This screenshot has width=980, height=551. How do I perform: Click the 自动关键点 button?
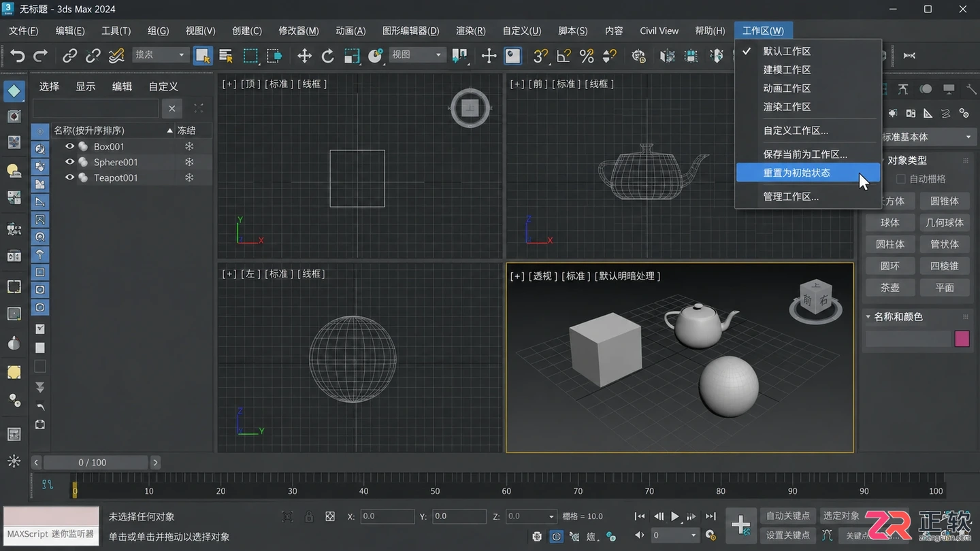tap(788, 516)
